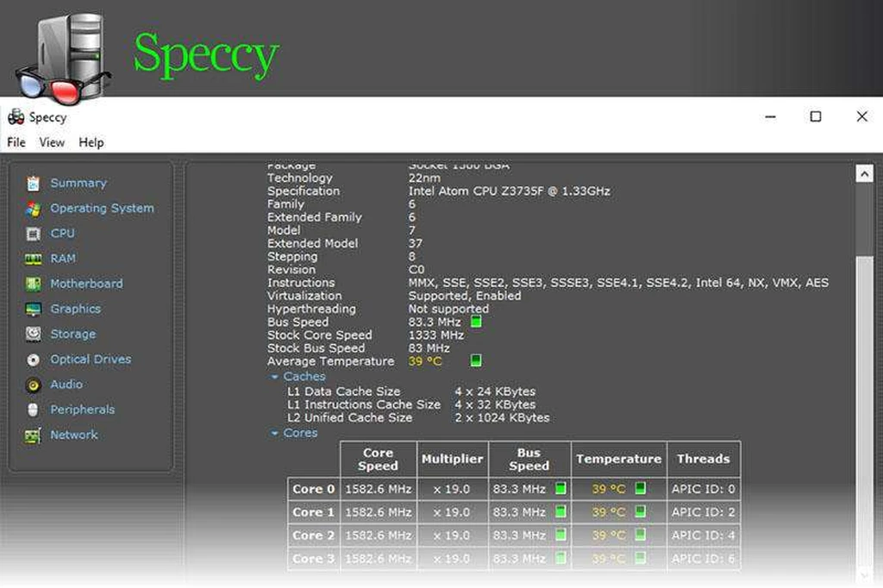Collapse the Caches section arrow
The width and height of the screenshot is (883, 588).
(274, 377)
